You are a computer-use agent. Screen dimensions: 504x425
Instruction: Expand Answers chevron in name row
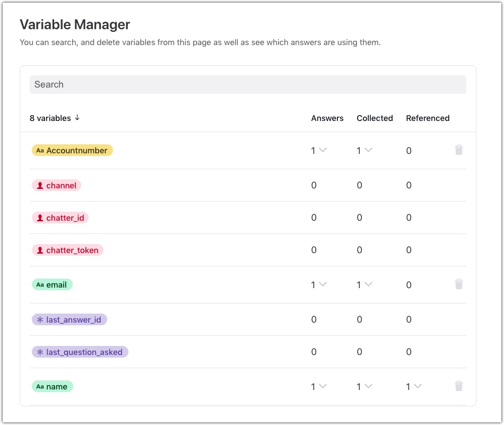click(x=322, y=386)
